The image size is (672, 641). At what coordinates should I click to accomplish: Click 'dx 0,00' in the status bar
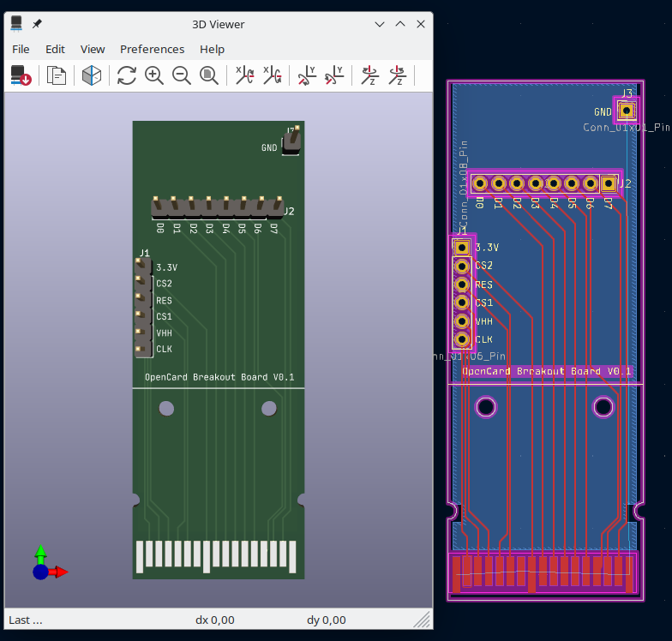point(214,620)
